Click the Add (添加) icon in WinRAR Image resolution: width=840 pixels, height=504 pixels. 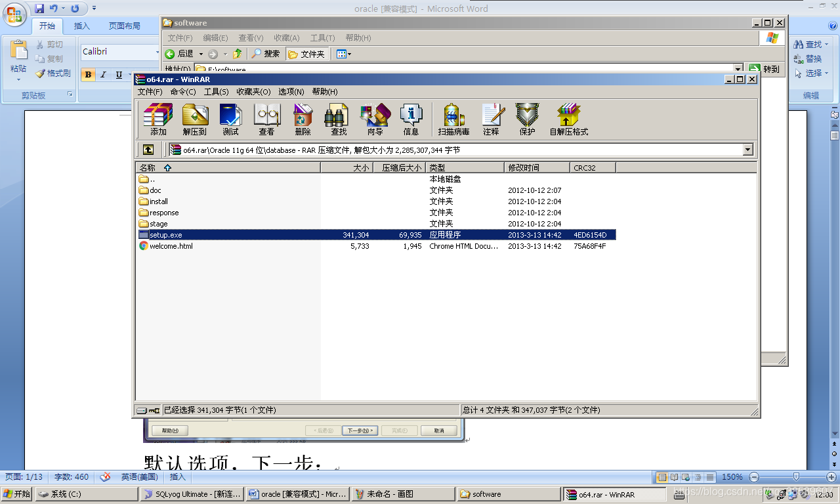158,119
